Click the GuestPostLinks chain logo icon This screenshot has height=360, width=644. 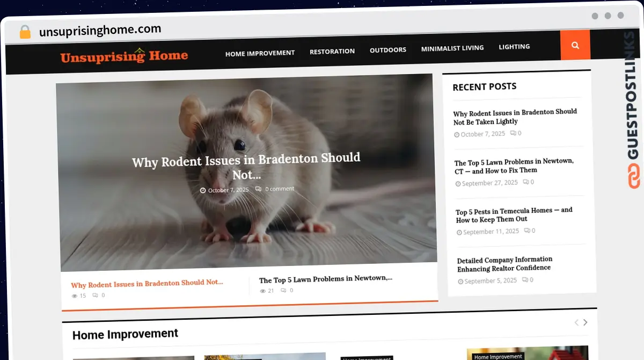tap(634, 177)
